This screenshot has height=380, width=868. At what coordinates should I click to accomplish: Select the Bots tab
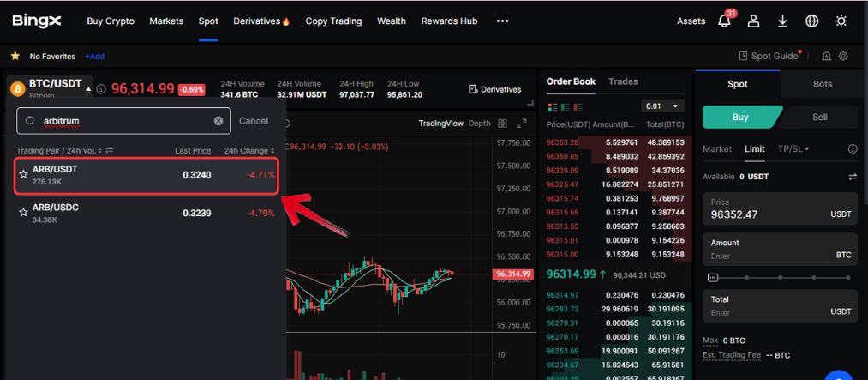pos(822,84)
